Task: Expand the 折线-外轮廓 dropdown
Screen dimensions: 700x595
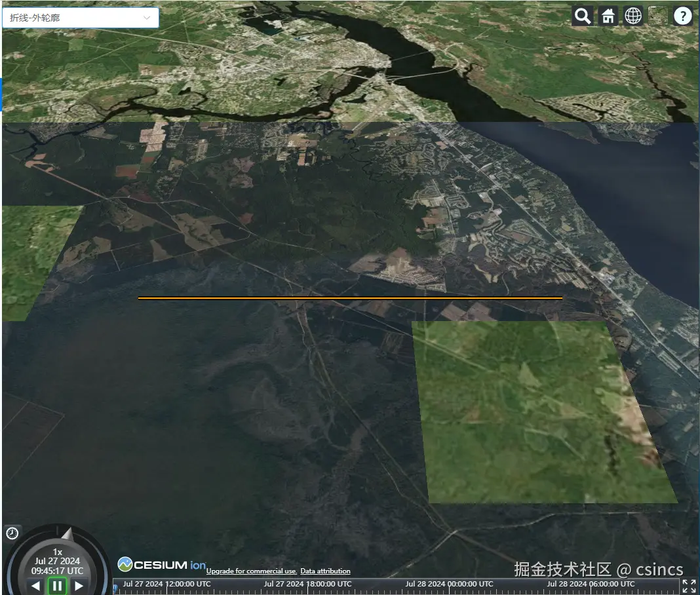Action: (x=81, y=18)
